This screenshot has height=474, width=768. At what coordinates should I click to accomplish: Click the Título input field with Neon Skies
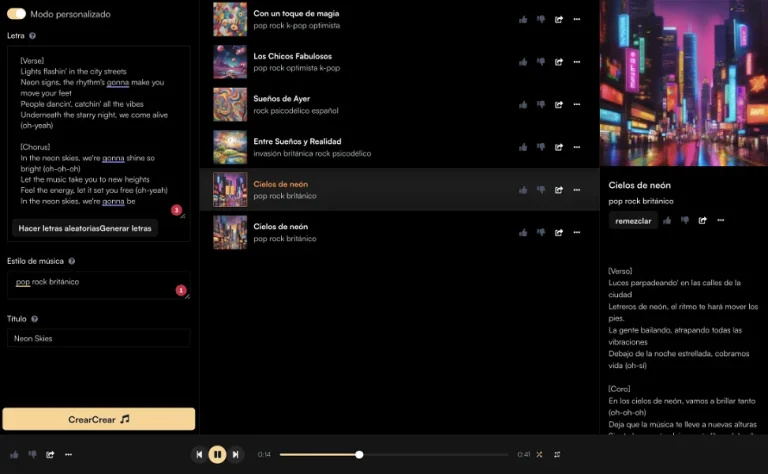(98, 338)
